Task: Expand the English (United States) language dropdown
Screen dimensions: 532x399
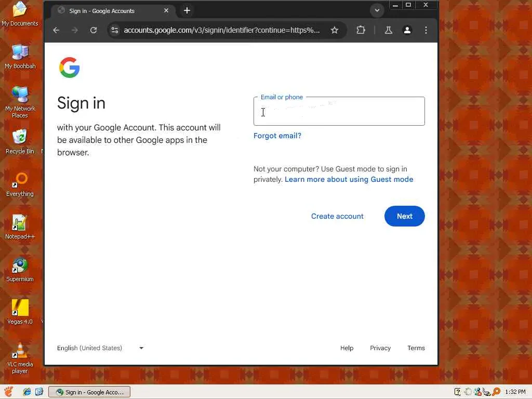Action: click(x=100, y=348)
